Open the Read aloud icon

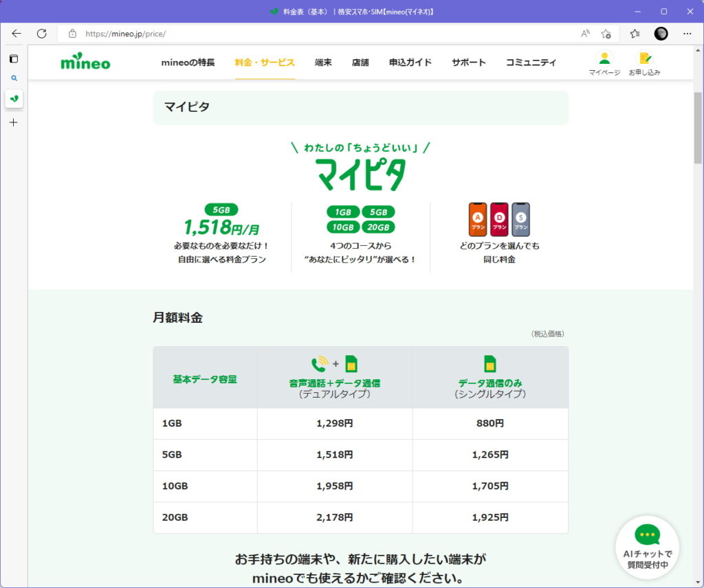(x=585, y=34)
